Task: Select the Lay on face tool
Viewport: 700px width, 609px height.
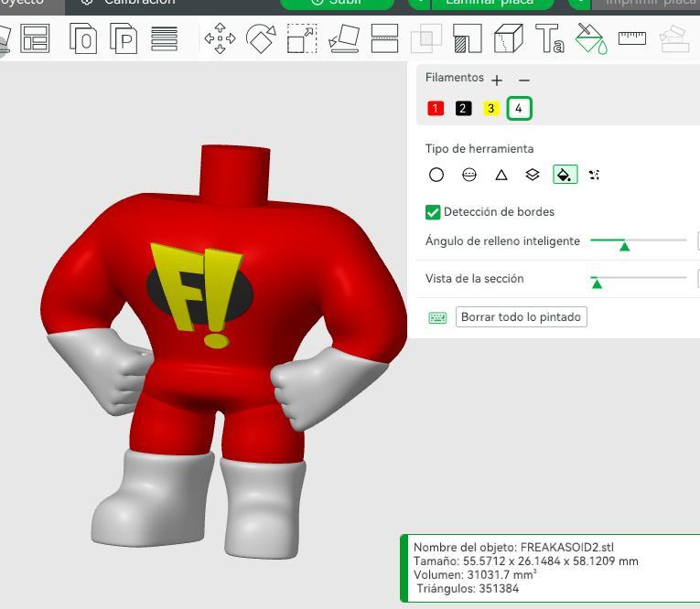Action: click(x=344, y=38)
